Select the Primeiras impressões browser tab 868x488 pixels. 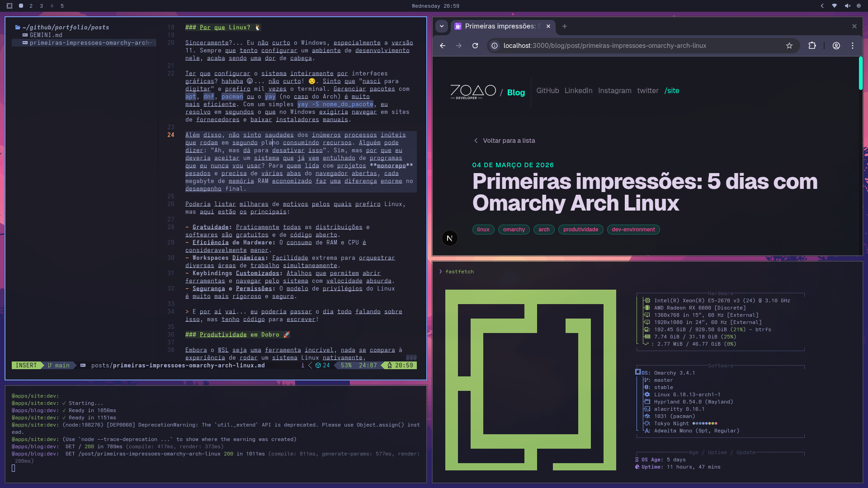[500, 26]
